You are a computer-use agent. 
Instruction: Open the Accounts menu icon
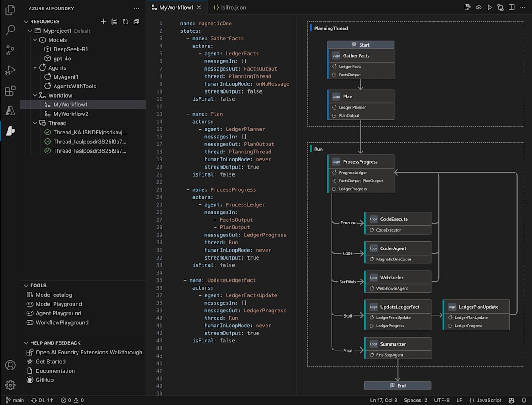(10, 365)
